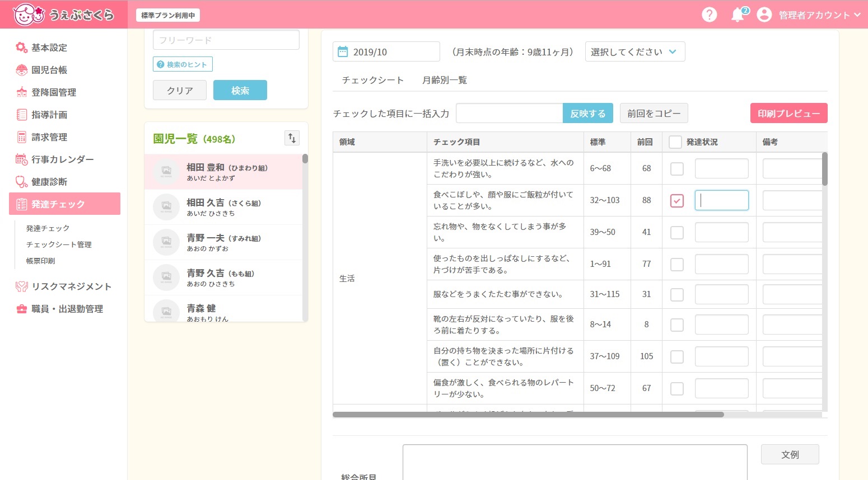Image resolution: width=868 pixels, height=480 pixels.
Task: Switch to the 月齢別一覧 tab
Action: pos(445,80)
